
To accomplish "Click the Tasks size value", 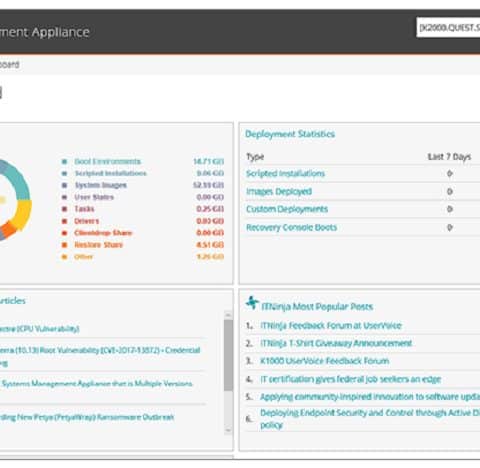I will pyautogui.click(x=210, y=209).
